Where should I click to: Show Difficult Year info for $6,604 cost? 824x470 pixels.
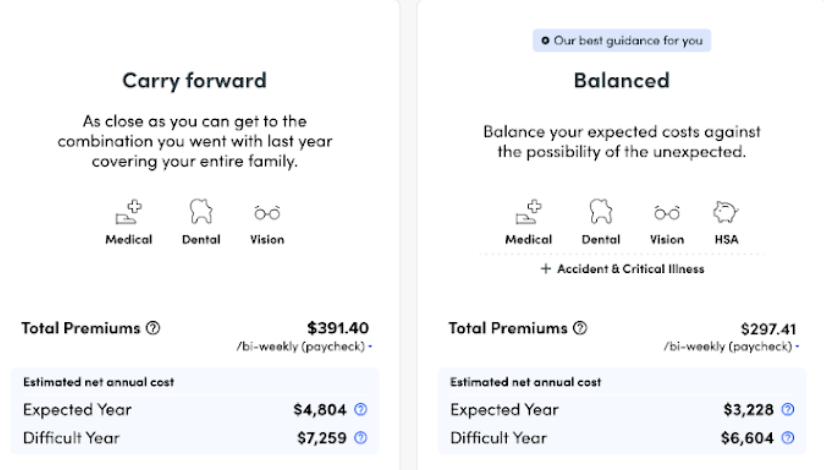[x=788, y=437]
